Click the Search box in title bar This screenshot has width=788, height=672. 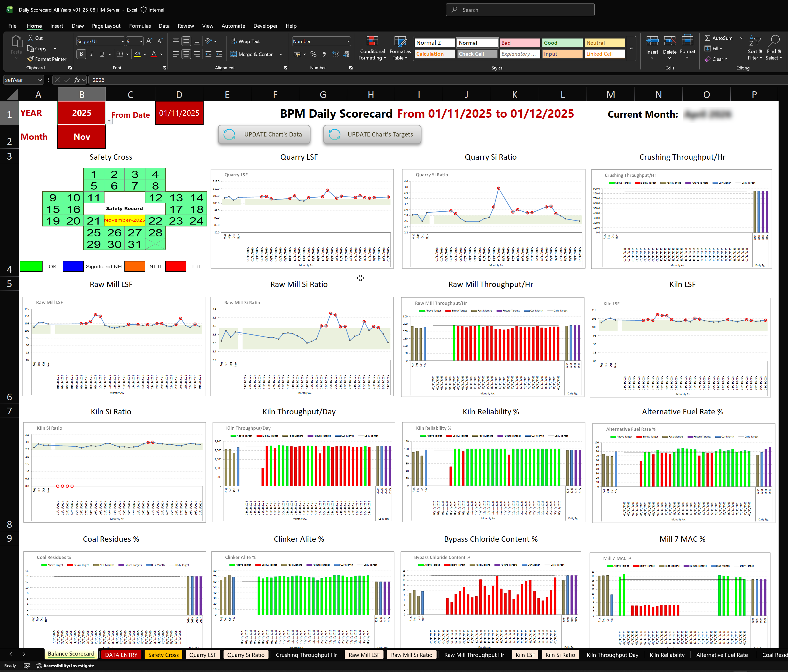coord(519,10)
